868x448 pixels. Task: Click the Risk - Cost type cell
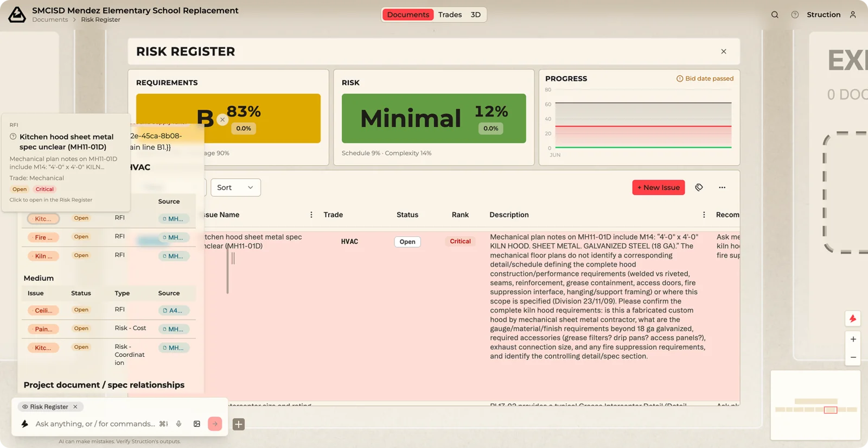pos(130,328)
